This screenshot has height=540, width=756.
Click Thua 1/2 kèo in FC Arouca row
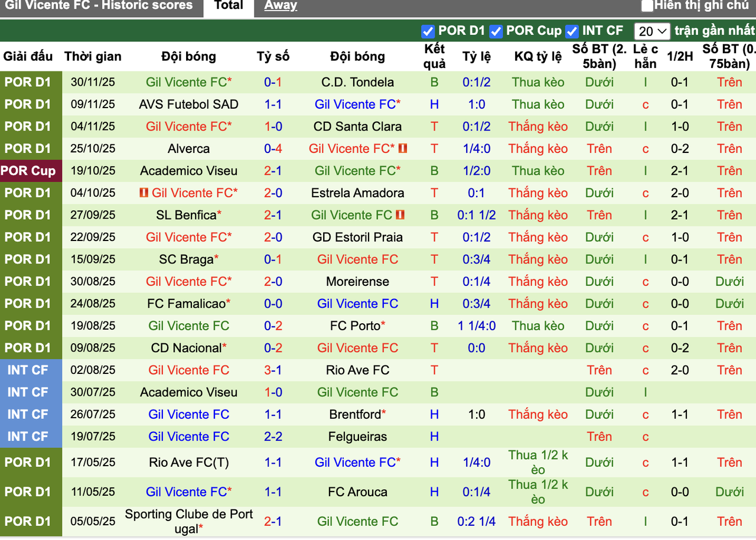tap(538, 492)
